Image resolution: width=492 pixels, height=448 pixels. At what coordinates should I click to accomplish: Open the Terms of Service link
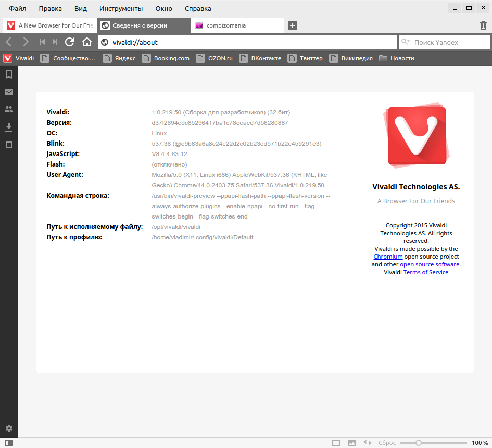pyautogui.click(x=426, y=272)
